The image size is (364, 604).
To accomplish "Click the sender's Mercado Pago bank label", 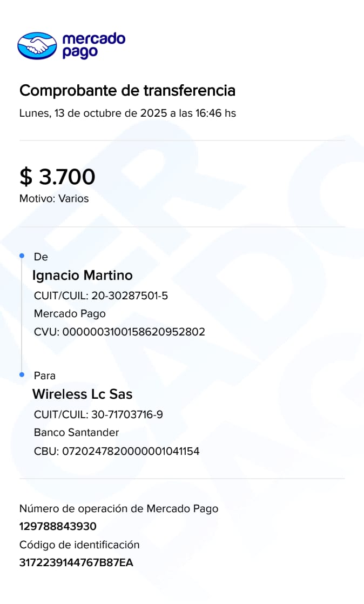I will (70, 313).
